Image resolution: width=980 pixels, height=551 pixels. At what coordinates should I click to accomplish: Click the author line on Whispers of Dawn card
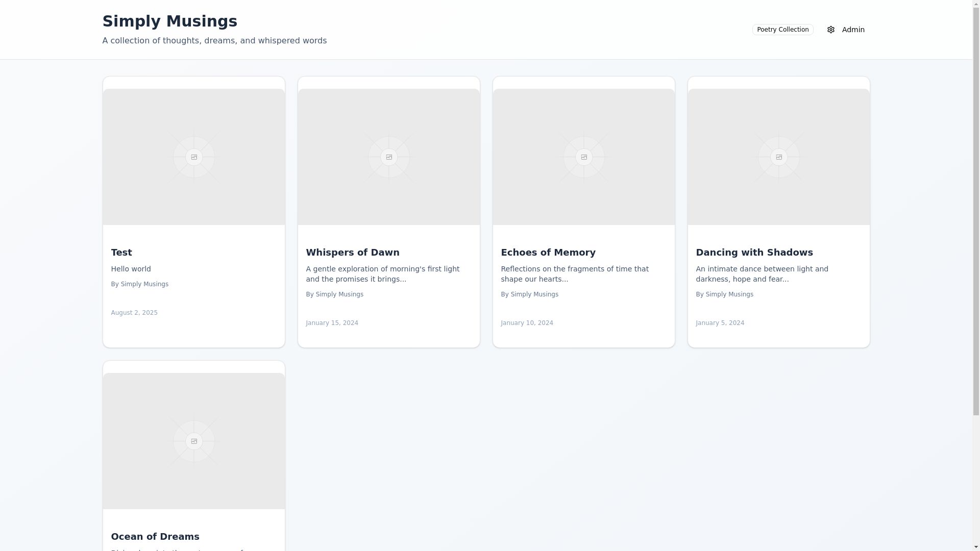335,294
